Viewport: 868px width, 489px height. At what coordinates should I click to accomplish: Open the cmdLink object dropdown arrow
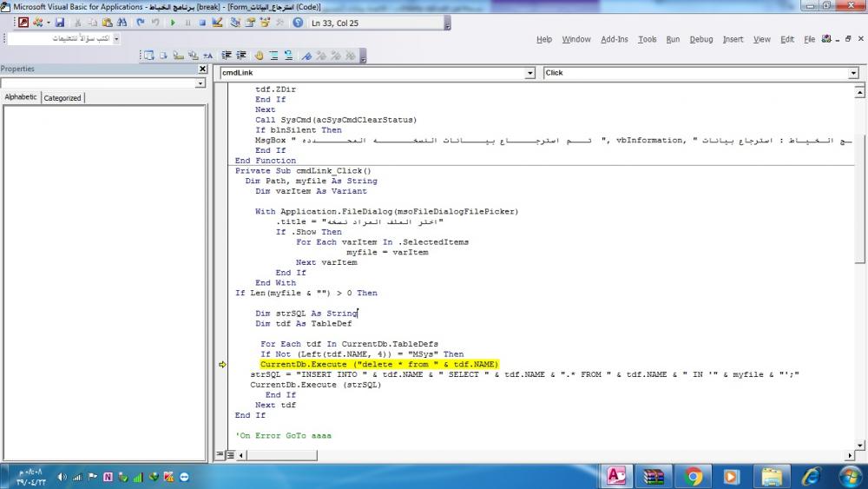coord(529,73)
